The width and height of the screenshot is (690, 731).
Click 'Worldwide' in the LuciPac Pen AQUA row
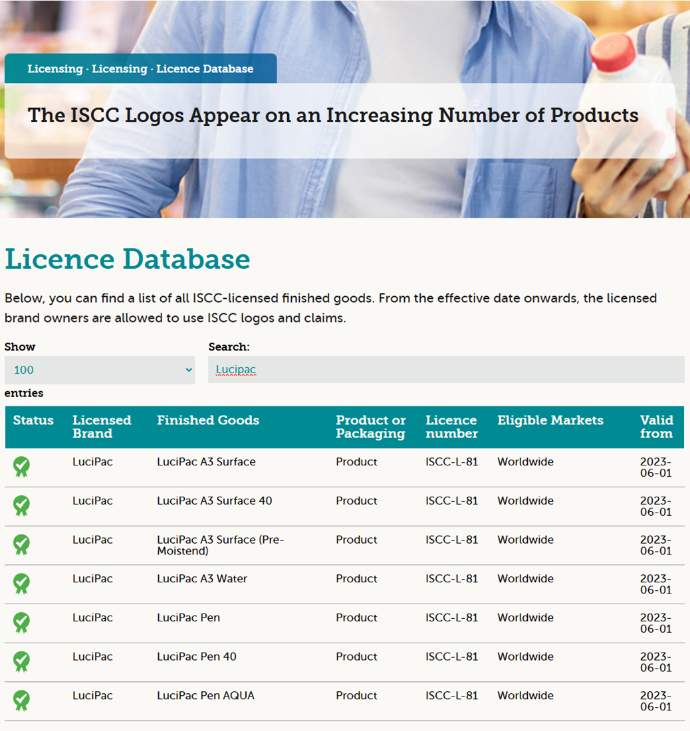click(525, 696)
